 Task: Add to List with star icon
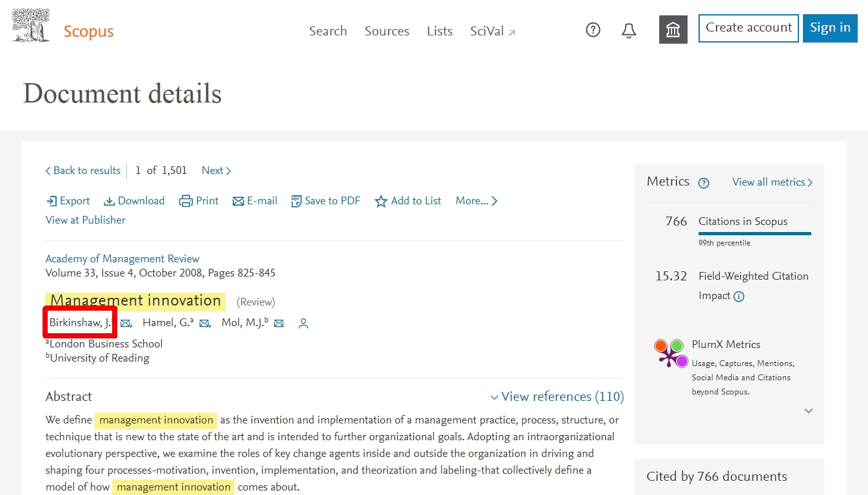click(x=408, y=200)
